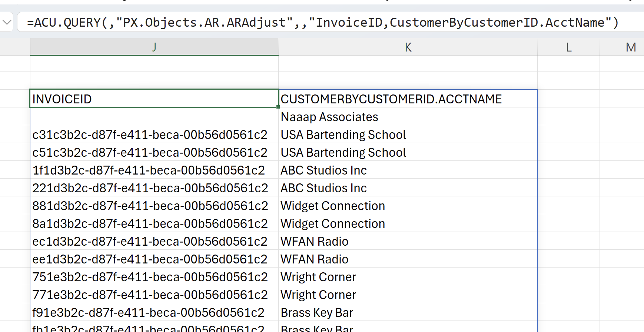The width and height of the screenshot is (644, 332).
Task: Click into the ACU.QUERY formula bar
Action: pos(322,23)
